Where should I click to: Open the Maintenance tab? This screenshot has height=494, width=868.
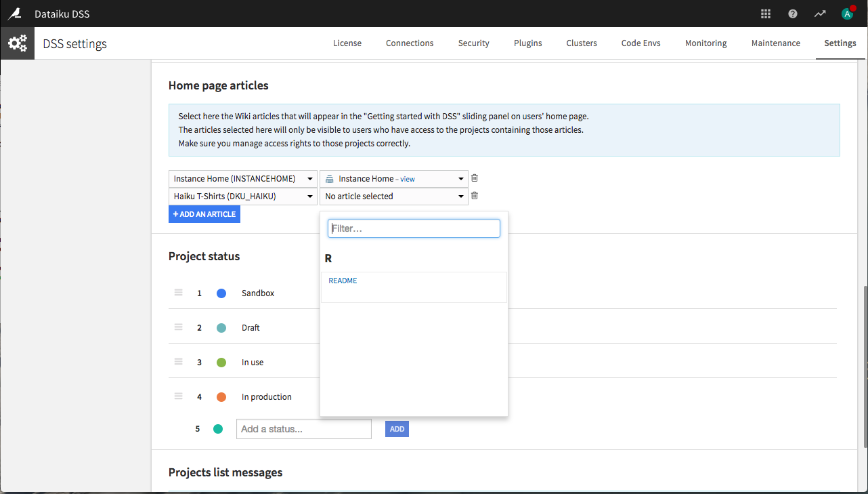pyautogui.click(x=776, y=43)
